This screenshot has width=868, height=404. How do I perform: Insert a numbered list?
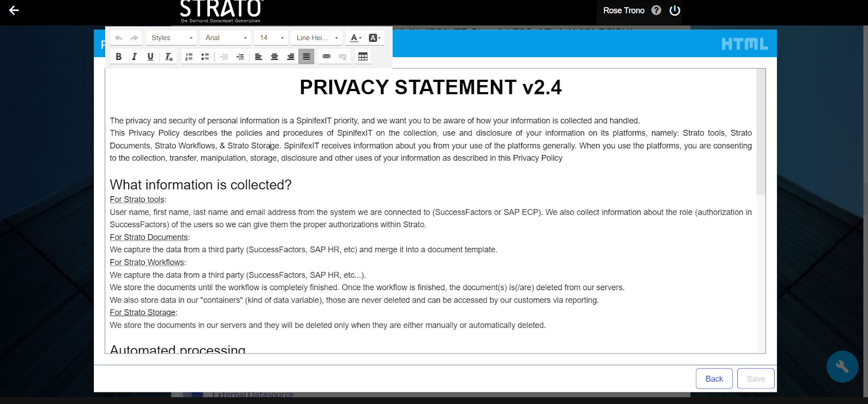coord(189,56)
